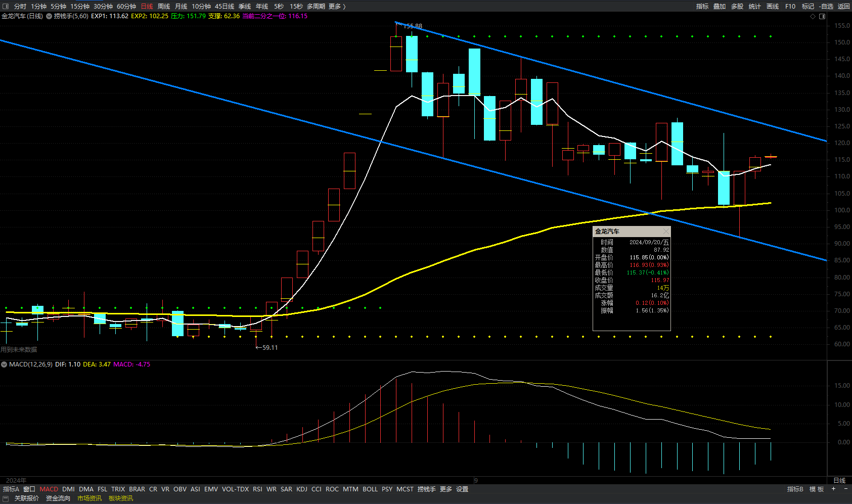852x504 pixels.
Task: Open the 画线 drawing tools
Action: [773, 7]
